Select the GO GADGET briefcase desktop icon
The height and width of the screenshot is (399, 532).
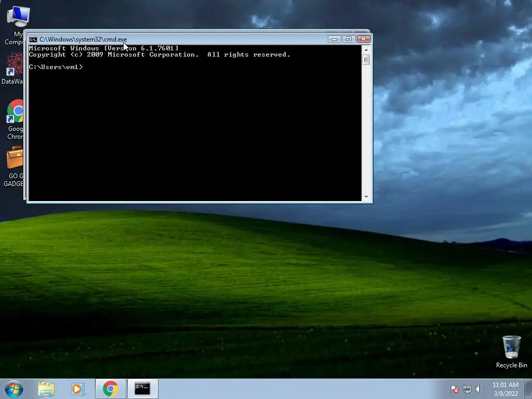pos(14,166)
